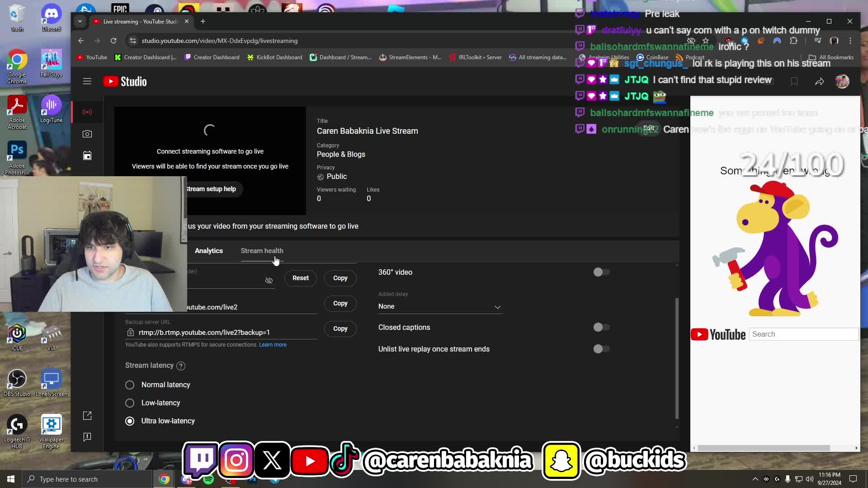Toggle Unlist live replay once stream ends
Image resolution: width=868 pixels, height=488 pixels.
tap(601, 349)
